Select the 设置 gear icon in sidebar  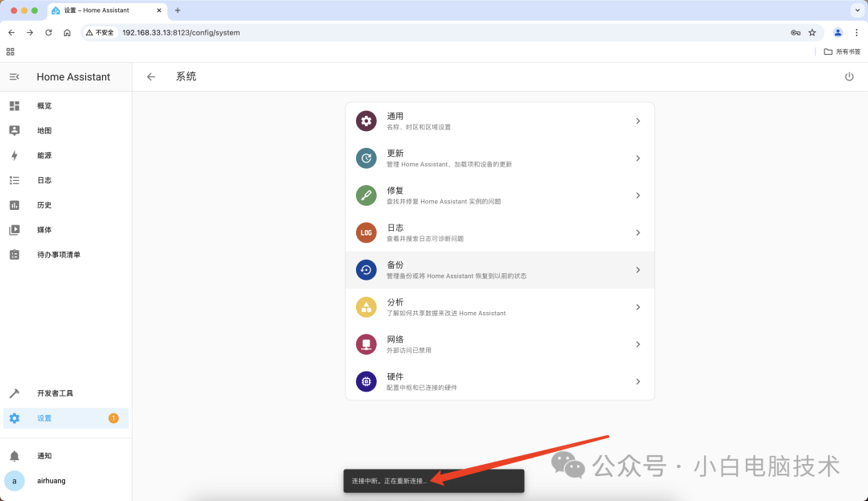click(x=14, y=418)
